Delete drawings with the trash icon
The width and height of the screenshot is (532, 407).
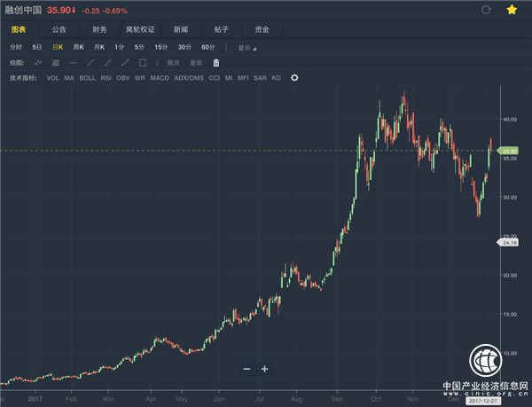[x=215, y=63]
